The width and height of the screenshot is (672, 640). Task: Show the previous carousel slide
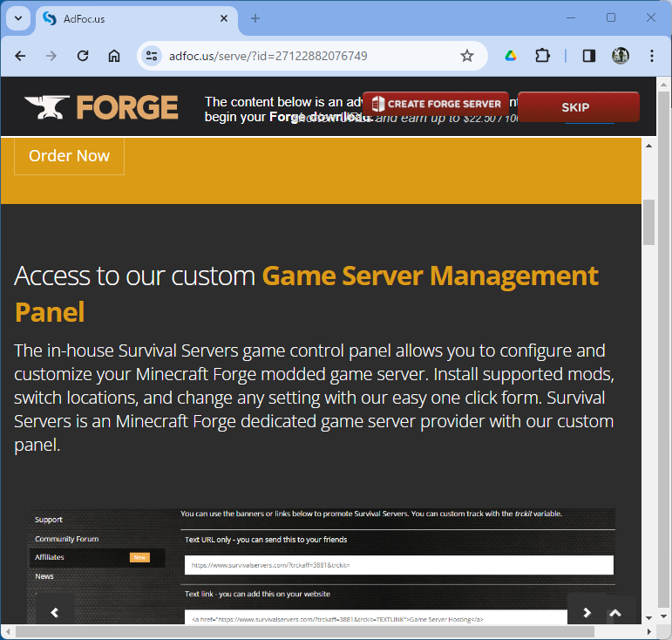55,612
